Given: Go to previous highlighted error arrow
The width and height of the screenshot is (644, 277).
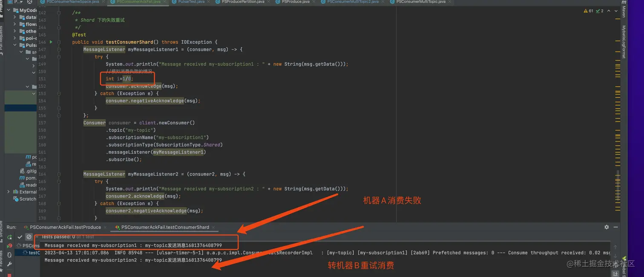Looking at the screenshot, I should (608, 11).
